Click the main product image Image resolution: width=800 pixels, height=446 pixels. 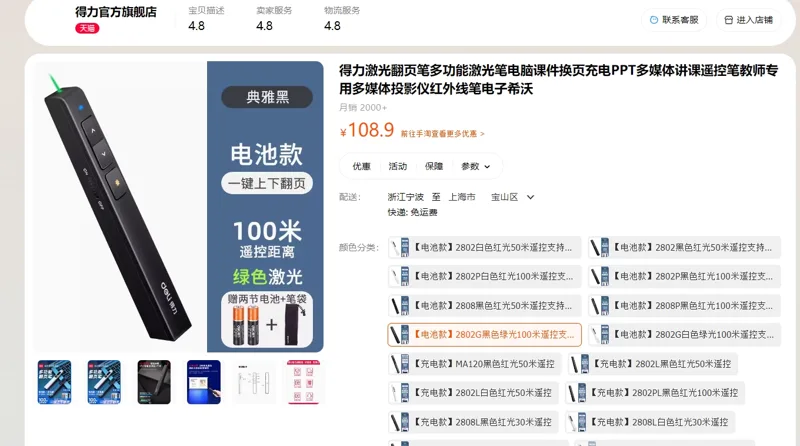tap(179, 207)
